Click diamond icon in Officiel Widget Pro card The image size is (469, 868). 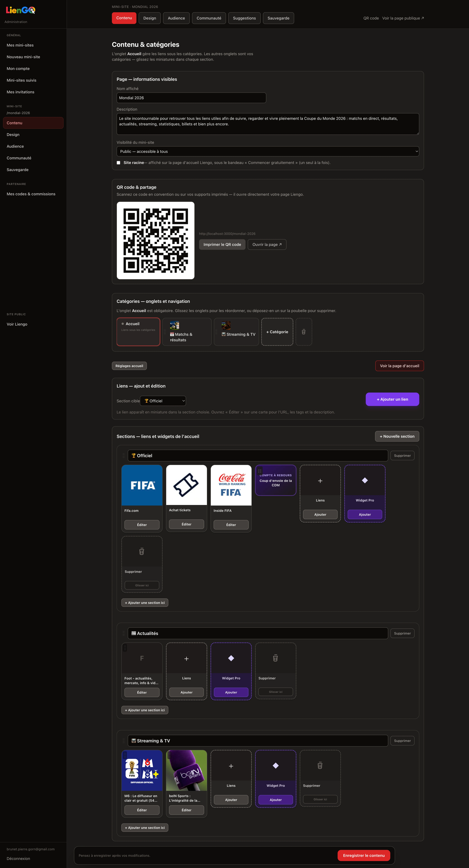[365, 480]
